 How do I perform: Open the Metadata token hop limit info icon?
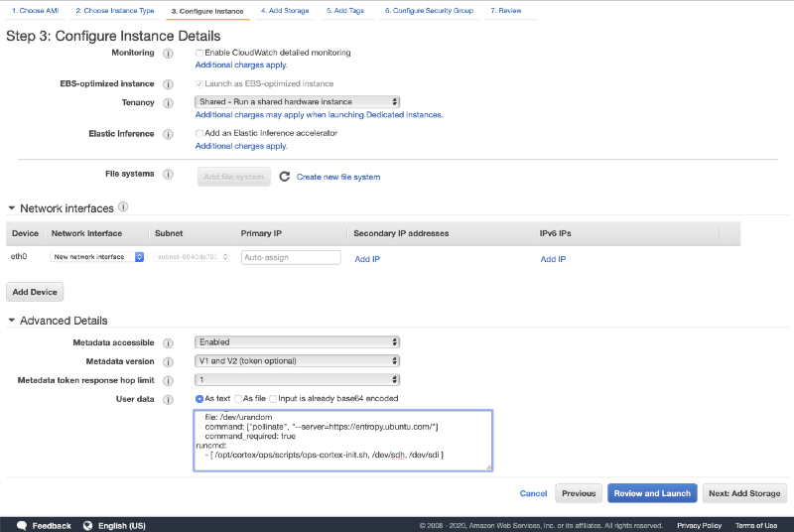(168, 381)
